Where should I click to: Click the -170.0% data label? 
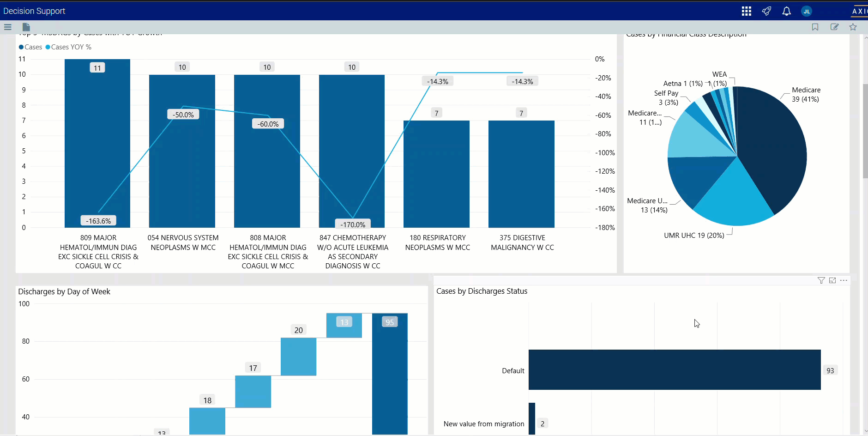tap(353, 224)
